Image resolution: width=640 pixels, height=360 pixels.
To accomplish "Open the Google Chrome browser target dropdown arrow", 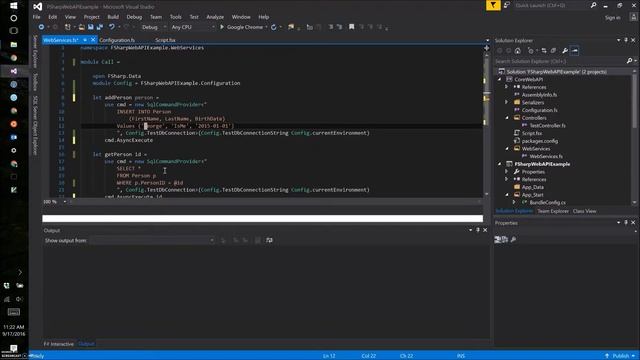I will click(x=266, y=27).
